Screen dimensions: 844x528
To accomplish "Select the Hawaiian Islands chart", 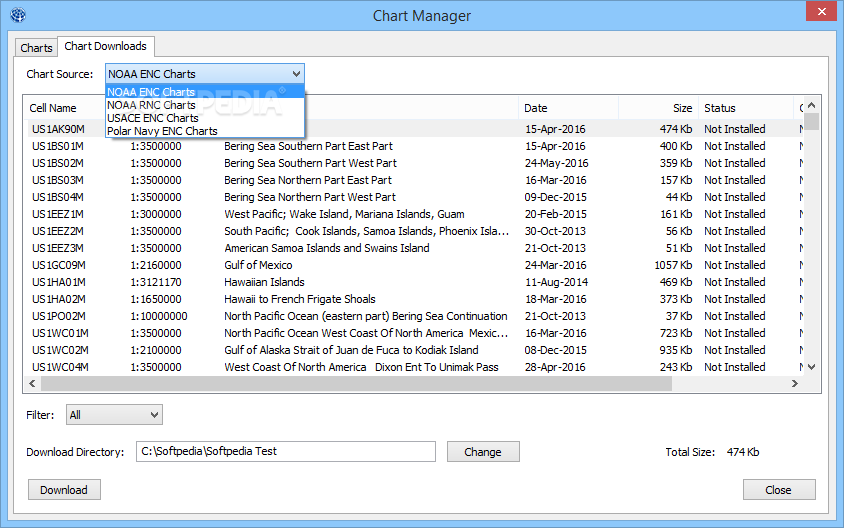I will coord(264,282).
